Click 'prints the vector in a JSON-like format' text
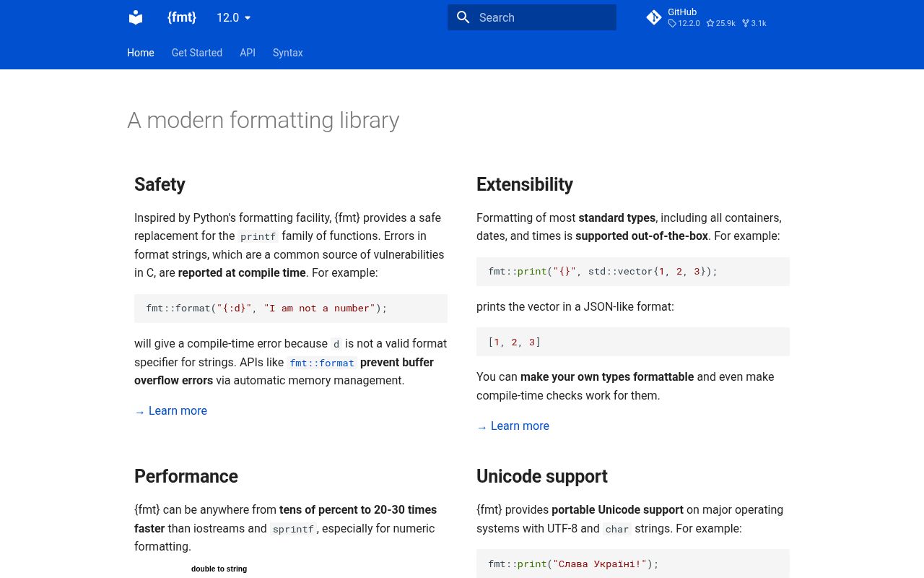The width and height of the screenshot is (924, 578). tap(575, 306)
